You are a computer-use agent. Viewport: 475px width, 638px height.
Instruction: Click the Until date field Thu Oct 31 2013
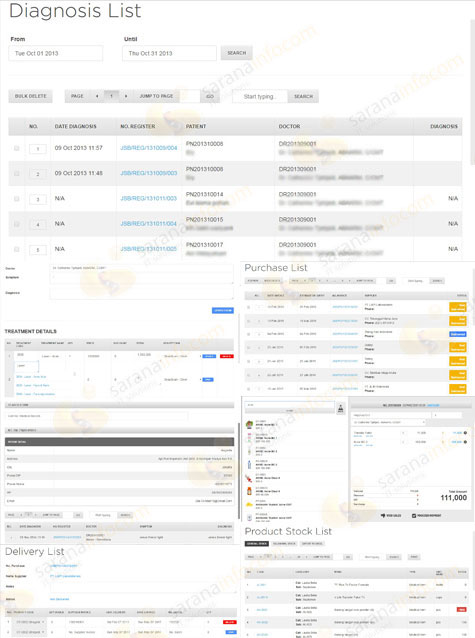click(169, 53)
